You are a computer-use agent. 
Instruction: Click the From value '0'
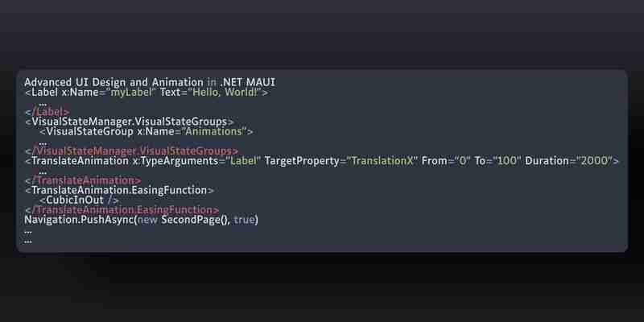click(463, 160)
